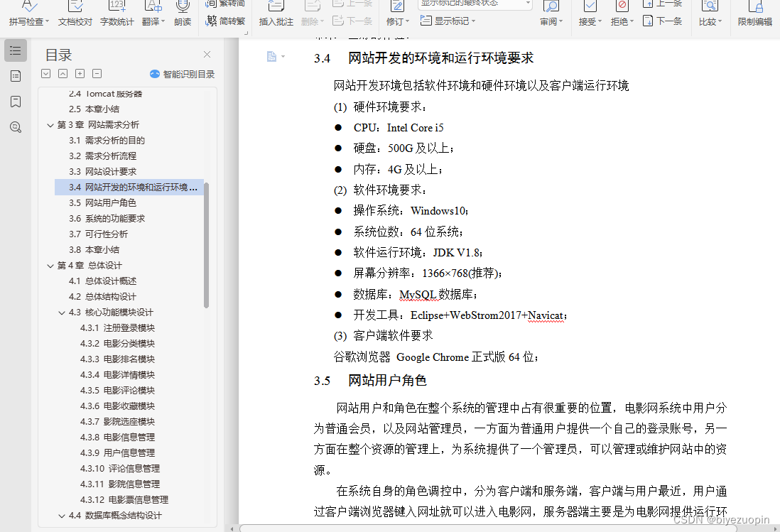The image size is (780, 532).
Task: Jump to 4.3.8 电影信息管理
Action: click(x=117, y=438)
